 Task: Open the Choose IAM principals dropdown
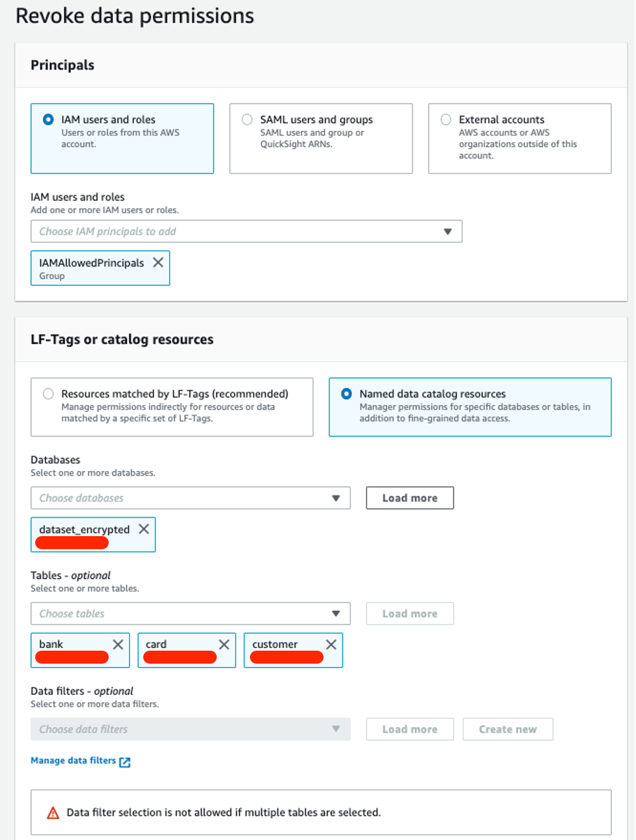246,232
